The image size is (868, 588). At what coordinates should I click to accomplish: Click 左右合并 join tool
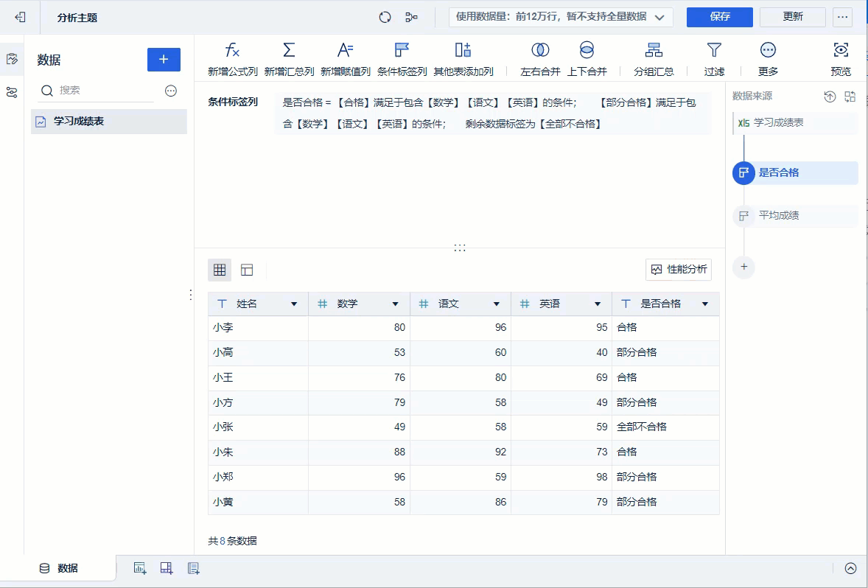click(x=540, y=59)
